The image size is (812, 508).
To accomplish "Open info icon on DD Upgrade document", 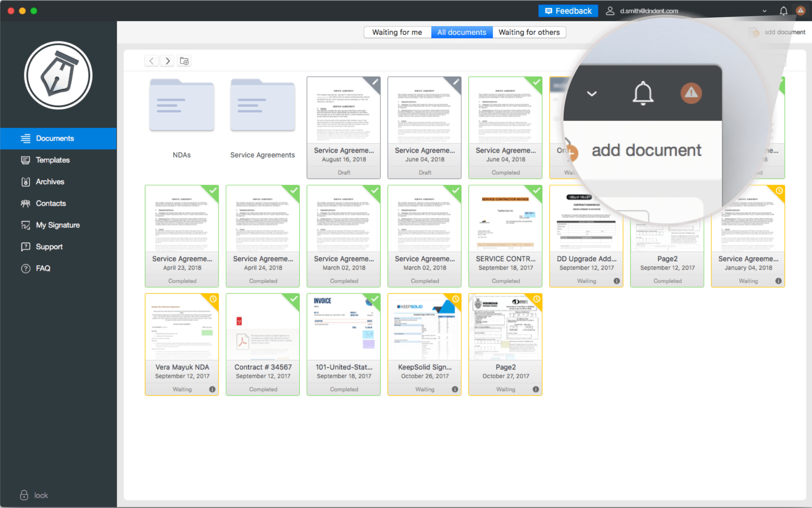I will [x=616, y=281].
